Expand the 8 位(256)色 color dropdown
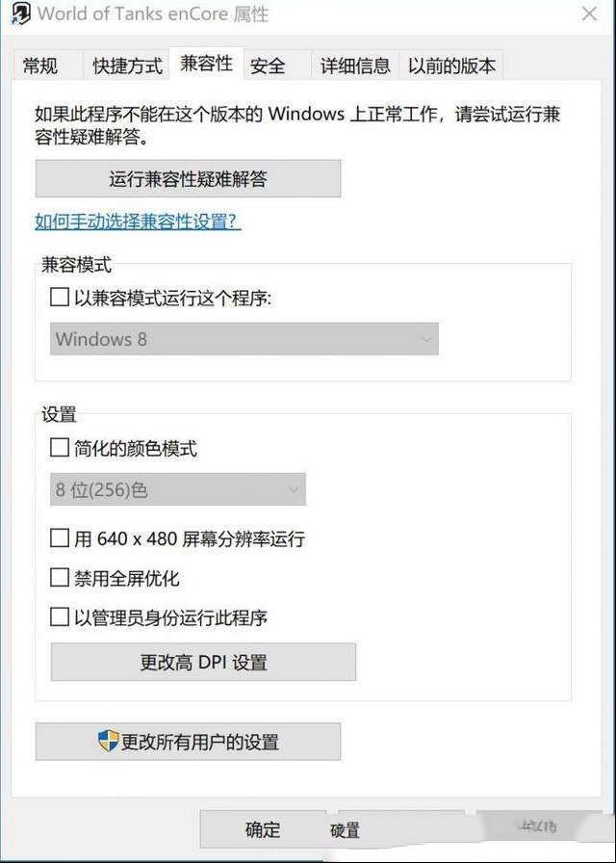The image size is (616, 863). click(x=178, y=489)
